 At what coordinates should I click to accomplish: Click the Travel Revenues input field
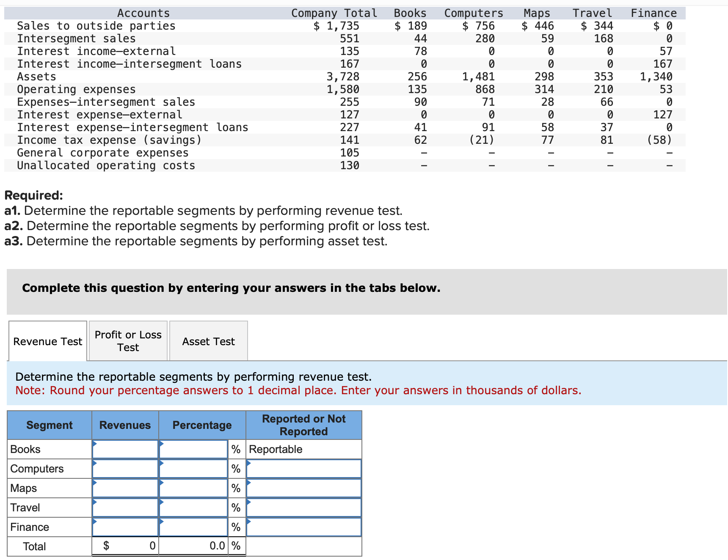[125, 507]
